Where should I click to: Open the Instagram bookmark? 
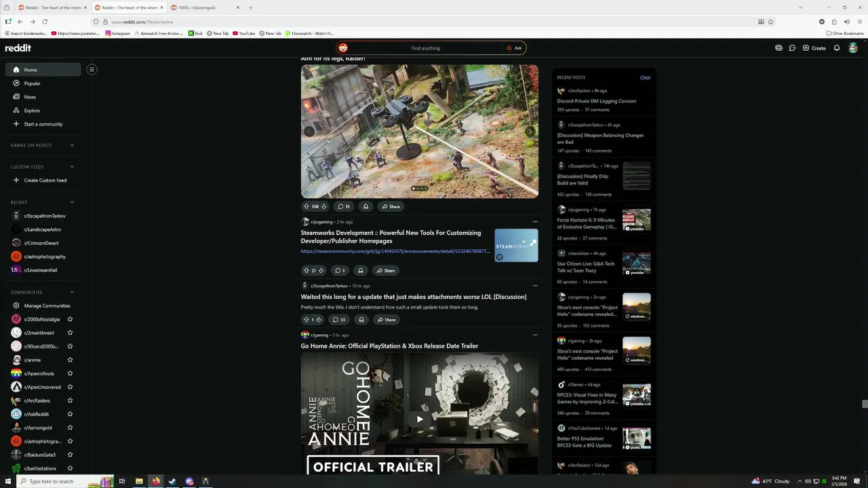click(117, 33)
